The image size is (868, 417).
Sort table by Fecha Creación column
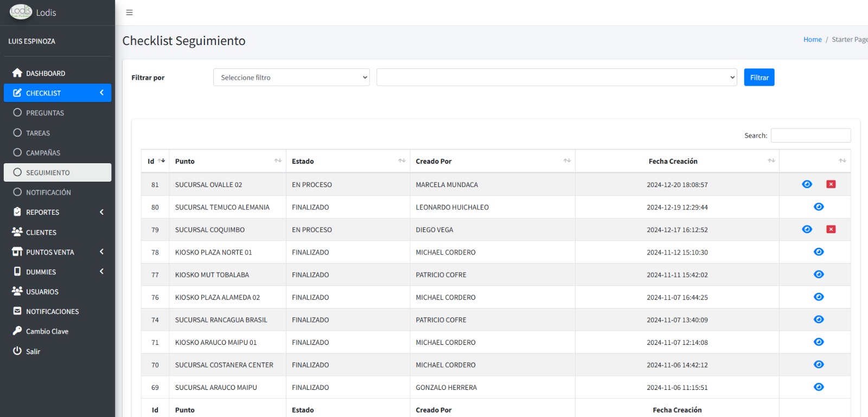coord(677,161)
